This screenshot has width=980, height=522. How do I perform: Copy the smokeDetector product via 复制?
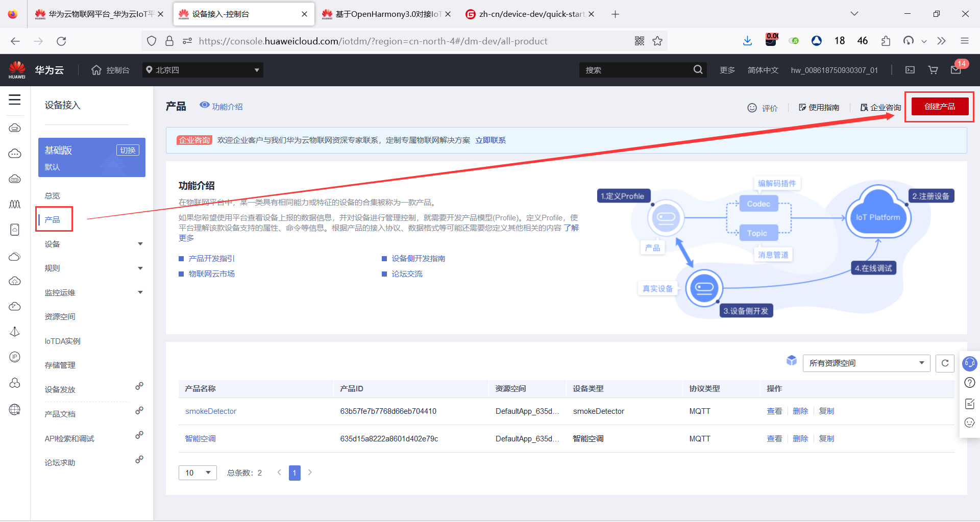point(826,411)
